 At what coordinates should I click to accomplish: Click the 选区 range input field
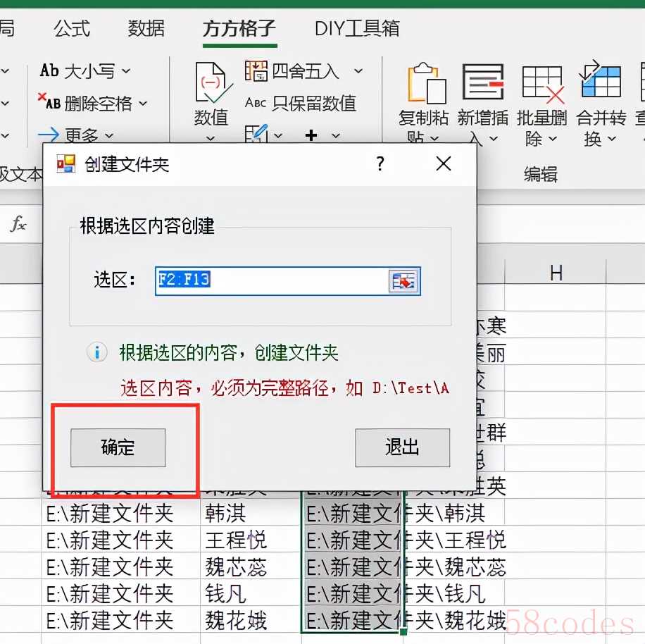[271, 280]
